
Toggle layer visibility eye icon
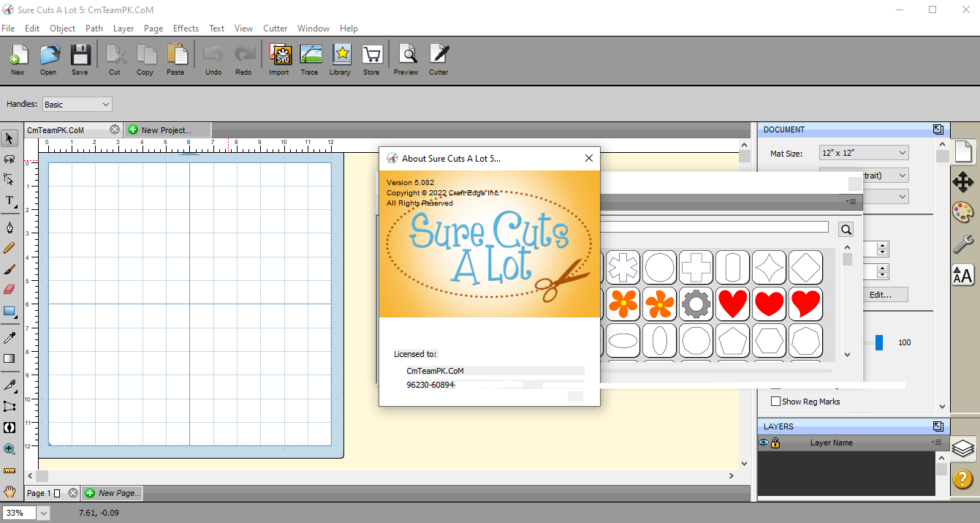[764, 443]
